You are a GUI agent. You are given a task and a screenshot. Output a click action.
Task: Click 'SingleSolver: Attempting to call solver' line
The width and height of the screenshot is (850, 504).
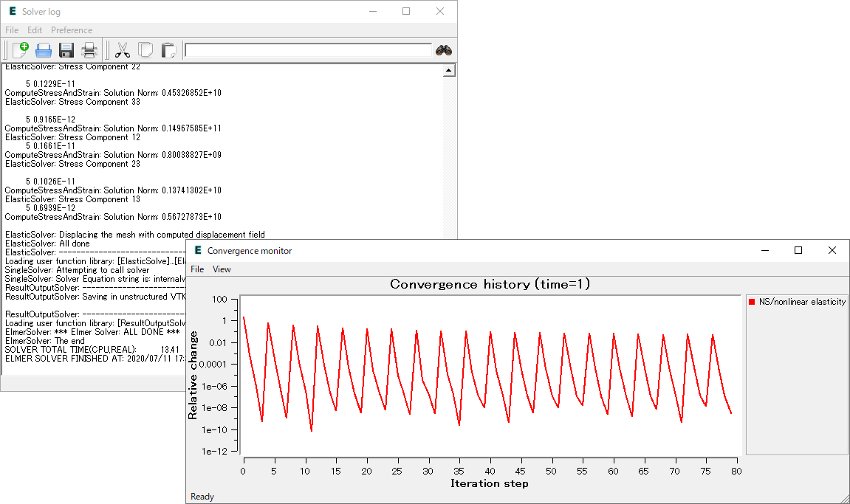click(77, 270)
